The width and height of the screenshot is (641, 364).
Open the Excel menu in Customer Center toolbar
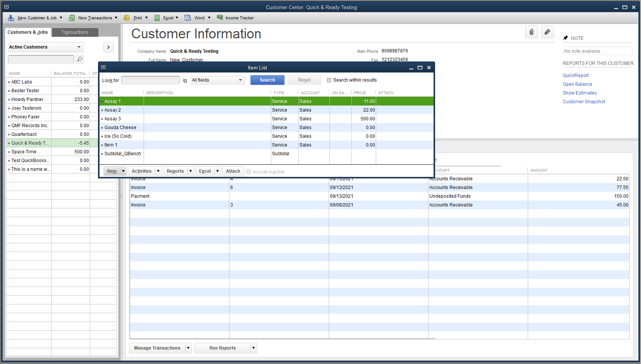point(168,18)
